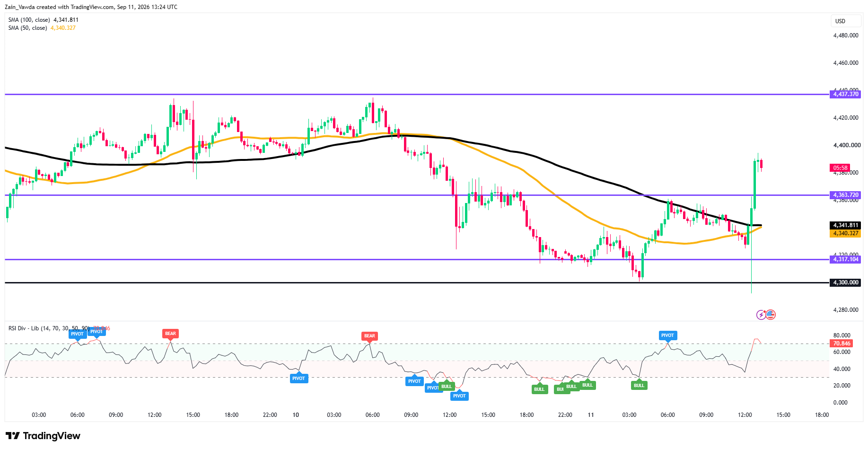This screenshot has width=868, height=450.
Task: Select the SMA (100, close) indicator legend
Action: (44, 20)
